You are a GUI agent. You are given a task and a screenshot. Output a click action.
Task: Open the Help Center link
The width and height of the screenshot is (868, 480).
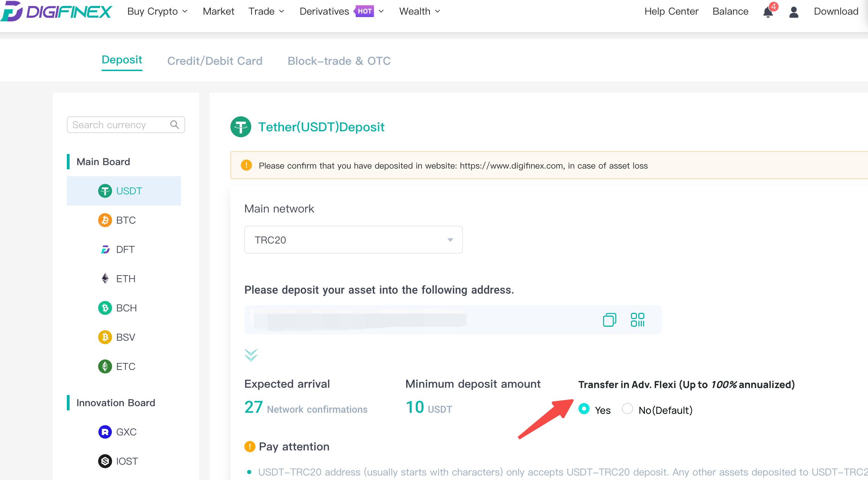(x=671, y=11)
